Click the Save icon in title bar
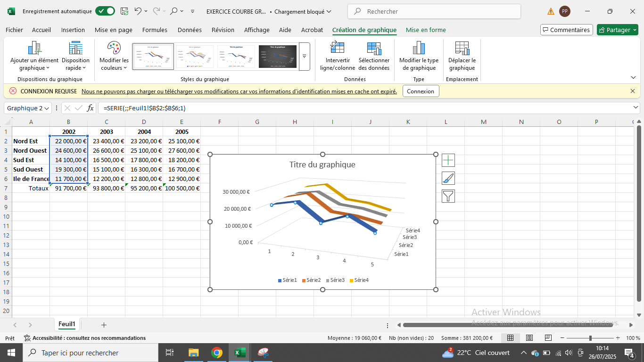This screenshot has width=644, height=362. pos(124,11)
